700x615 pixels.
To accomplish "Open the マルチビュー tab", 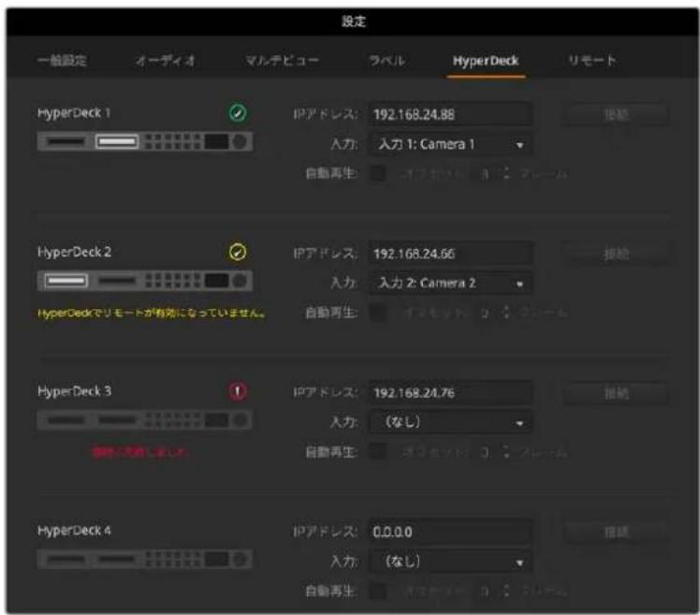I will coord(282,60).
